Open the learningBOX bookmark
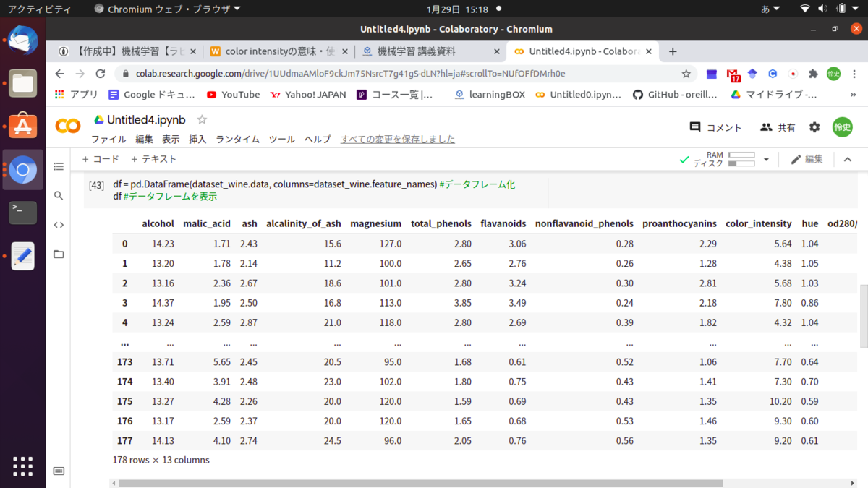 (490, 95)
